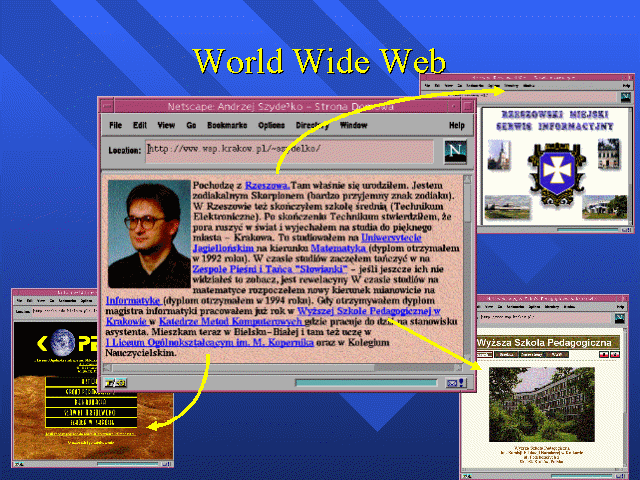The image size is (640, 480).
Task: Click the progress bar in main status bar
Action: click(x=366, y=383)
